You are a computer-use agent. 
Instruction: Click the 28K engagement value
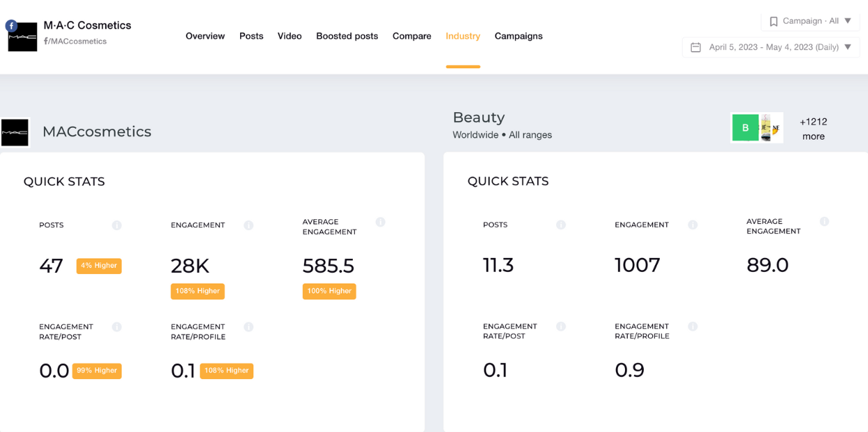[x=190, y=266]
